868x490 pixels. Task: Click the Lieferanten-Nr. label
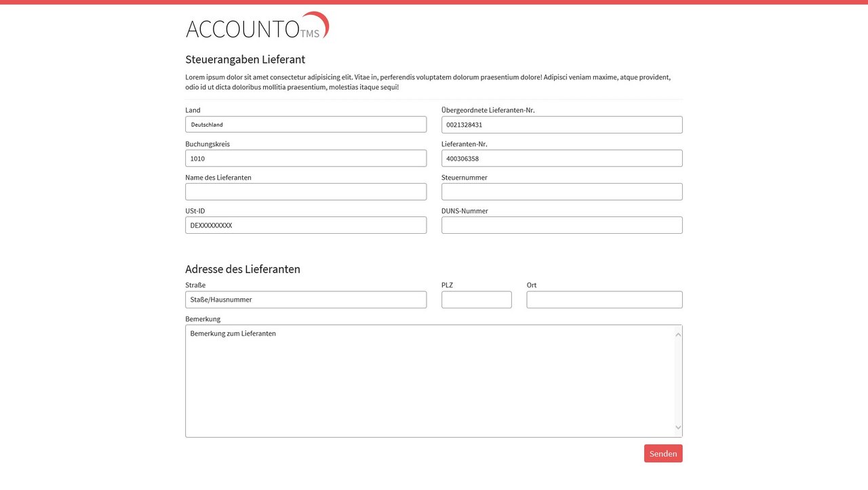(465, 144)
